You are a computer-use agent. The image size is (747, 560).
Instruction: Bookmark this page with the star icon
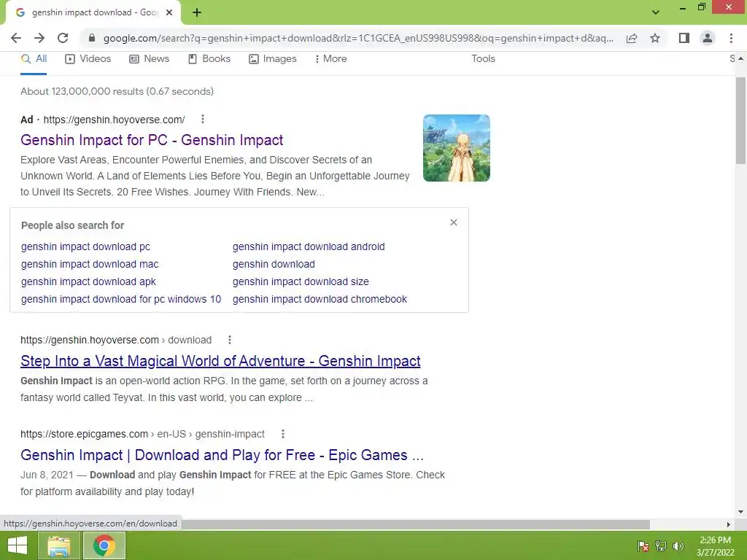pos(655,38)
